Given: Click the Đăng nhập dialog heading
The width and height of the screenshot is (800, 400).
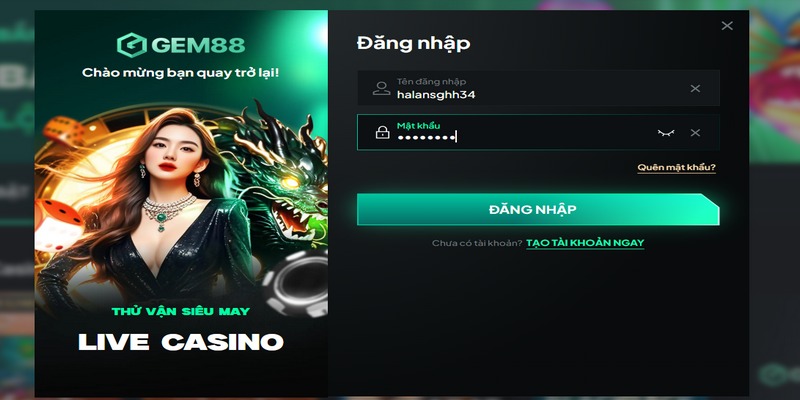Looking at the screenshot, I should [413, 43].
